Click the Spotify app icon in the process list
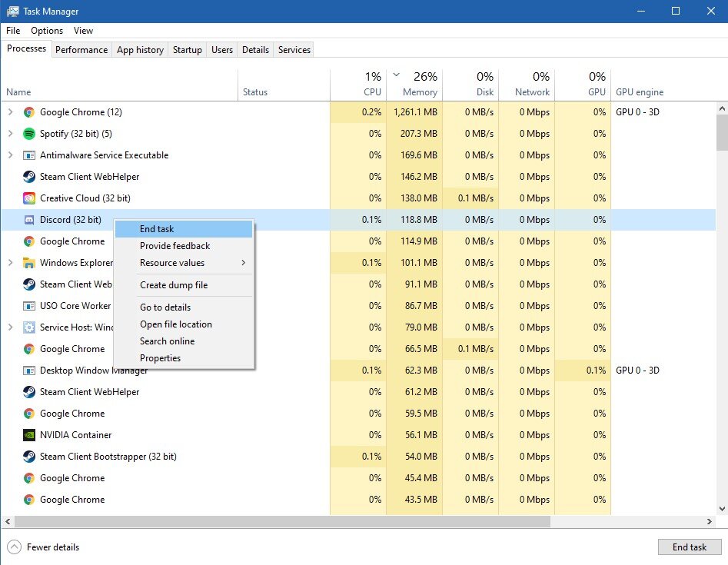 point(29,134)
